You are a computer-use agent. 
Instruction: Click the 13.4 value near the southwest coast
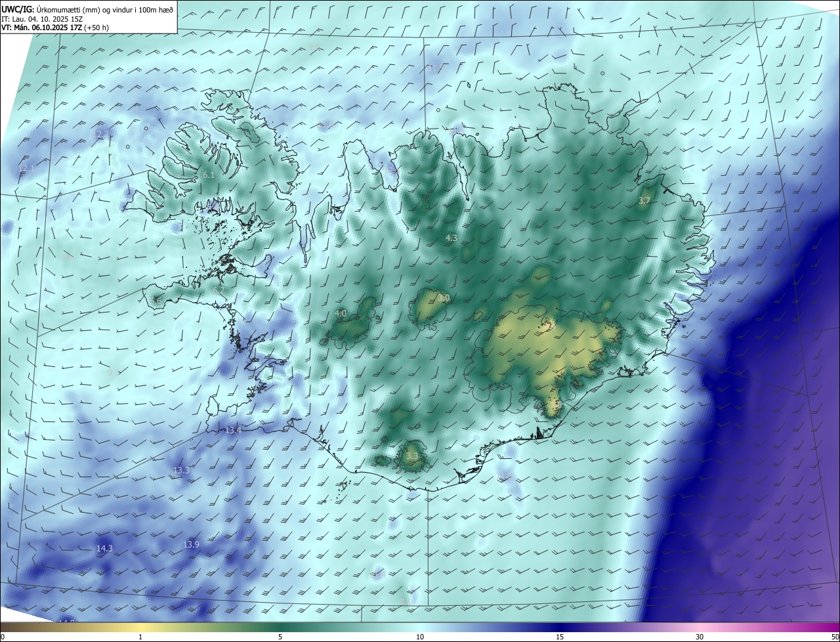click(x=233, y=430)
